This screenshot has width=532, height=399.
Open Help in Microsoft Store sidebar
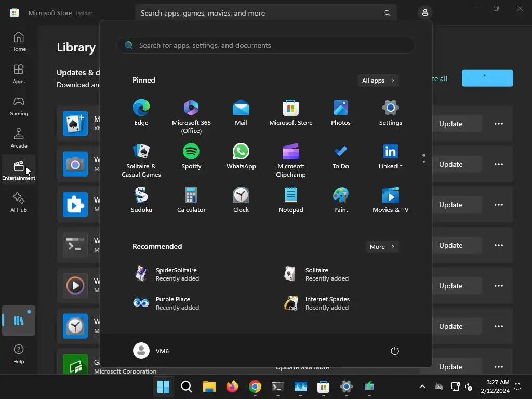tap(19, 354)
